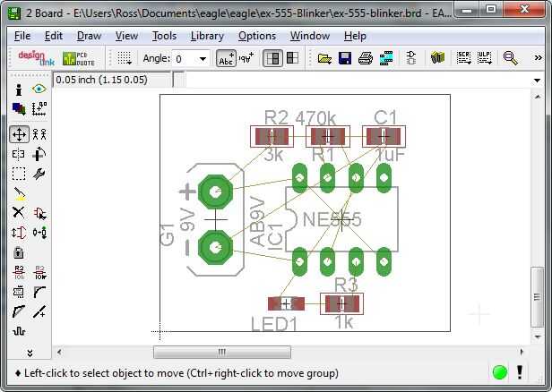Click the Open file icon
The image size is (552, 392).
coord(324,58)
